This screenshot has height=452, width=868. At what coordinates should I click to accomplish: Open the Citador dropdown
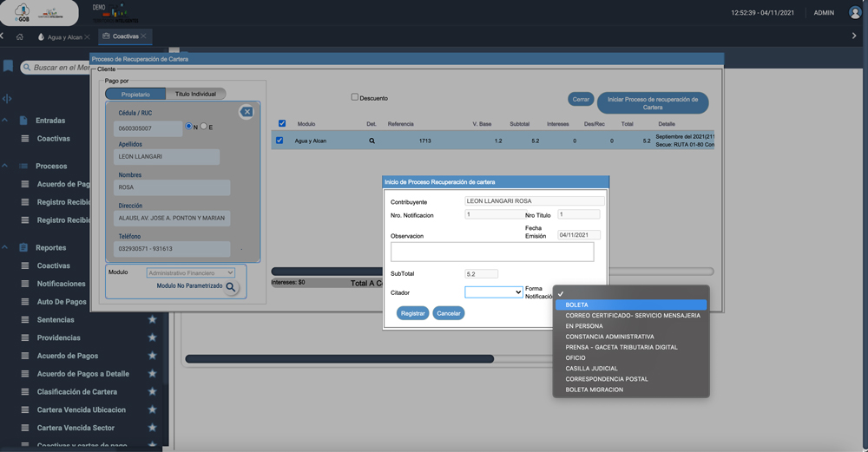click(493, 293)
